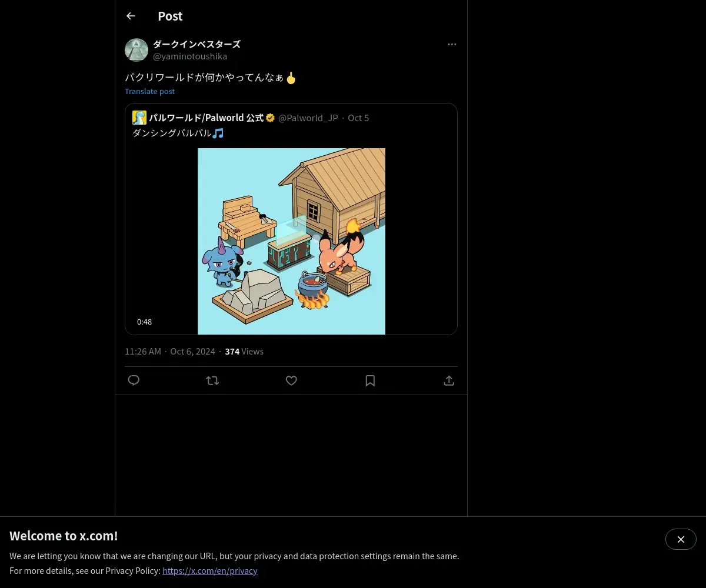
Task: Click the @yaminotoushika handle
Action: (x=190, y=56)
